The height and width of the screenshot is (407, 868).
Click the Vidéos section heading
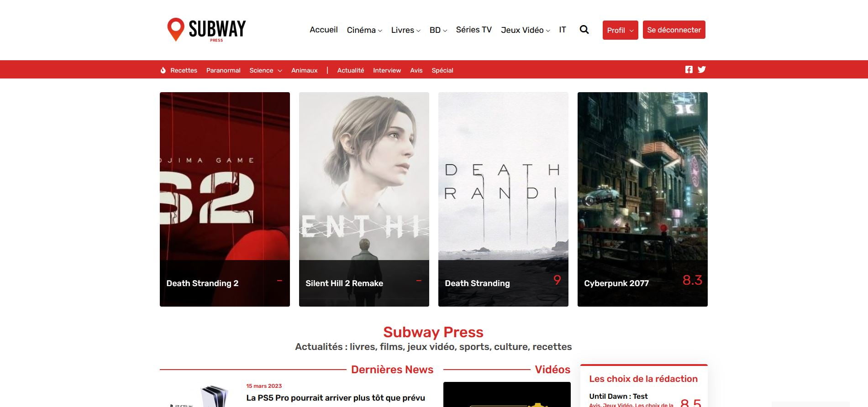[552, 370]
